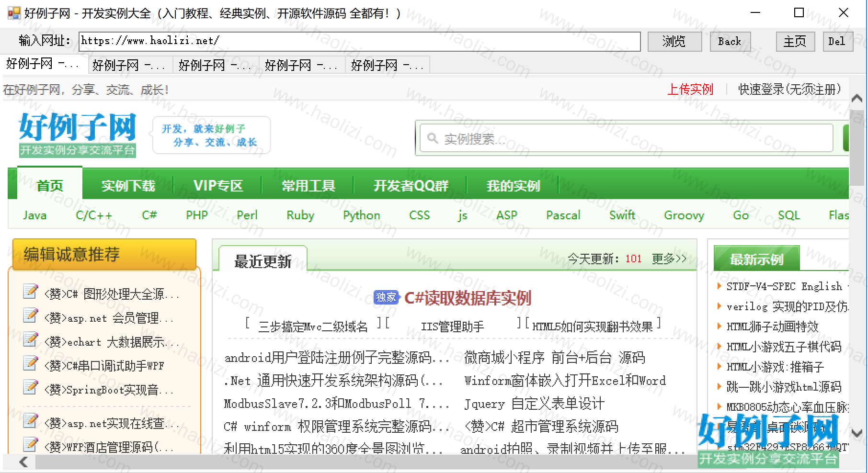Click the Back button
This screenshot has width=868, height=473.
[730, 42]
